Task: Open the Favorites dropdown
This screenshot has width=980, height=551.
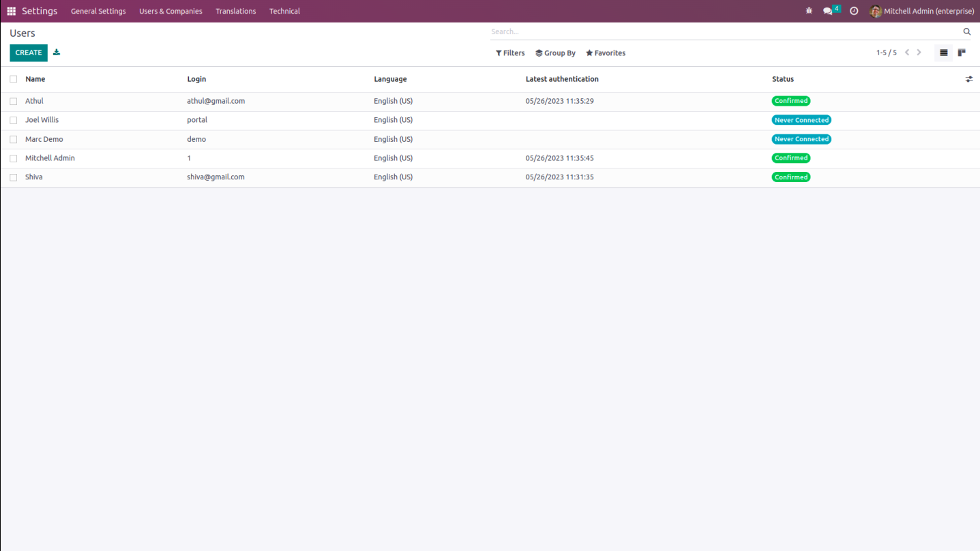Action: (x=606, y=53)
